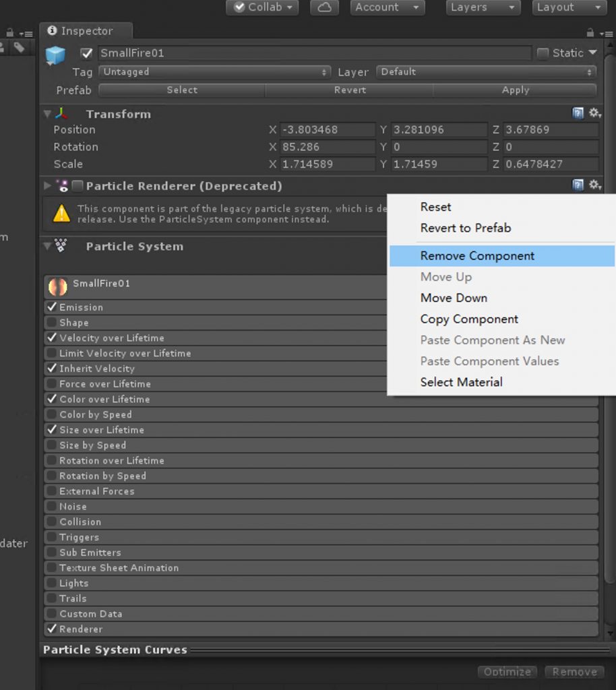Open the Tag dropdown showing Untagged
Viewport: 616px width, 690px height.
click(x=214, y=72)
